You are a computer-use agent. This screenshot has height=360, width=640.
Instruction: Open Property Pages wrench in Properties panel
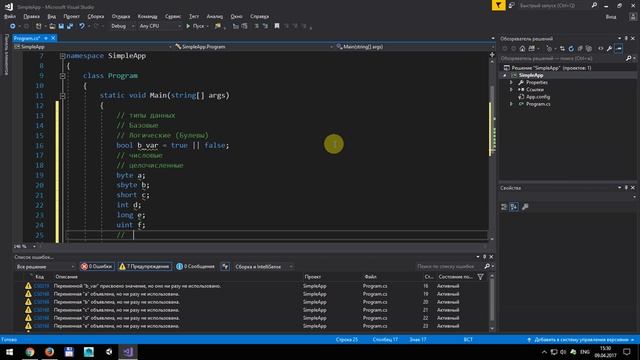coord(525,207)
